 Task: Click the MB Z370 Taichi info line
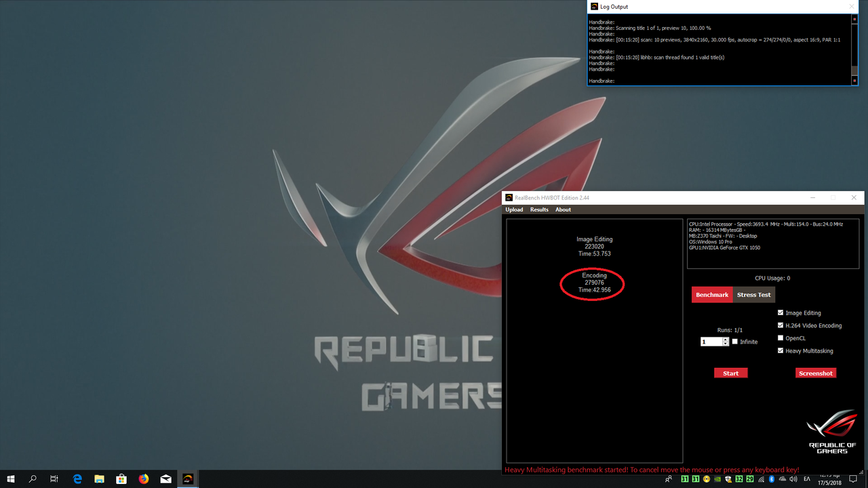click(x=723, y=236)
